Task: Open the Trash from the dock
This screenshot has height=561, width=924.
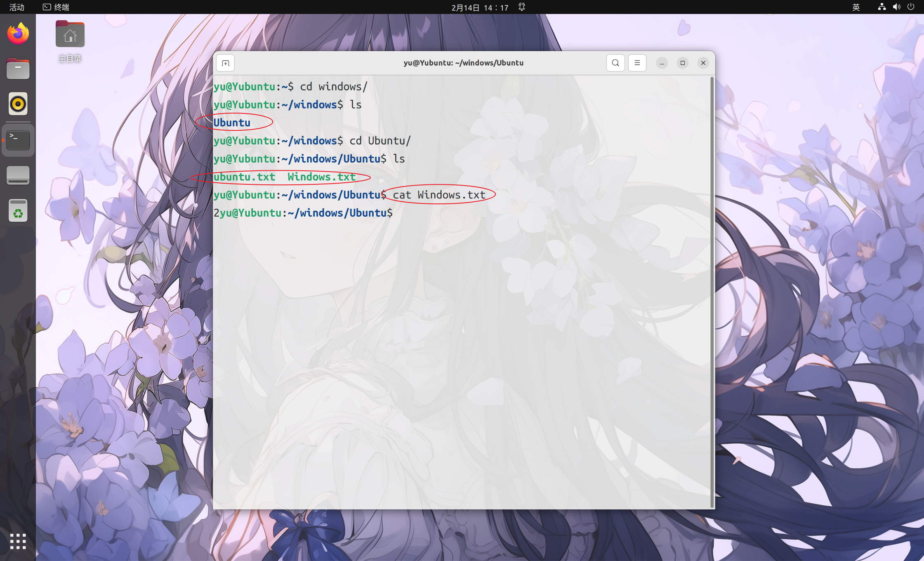Action: [18, 211]
